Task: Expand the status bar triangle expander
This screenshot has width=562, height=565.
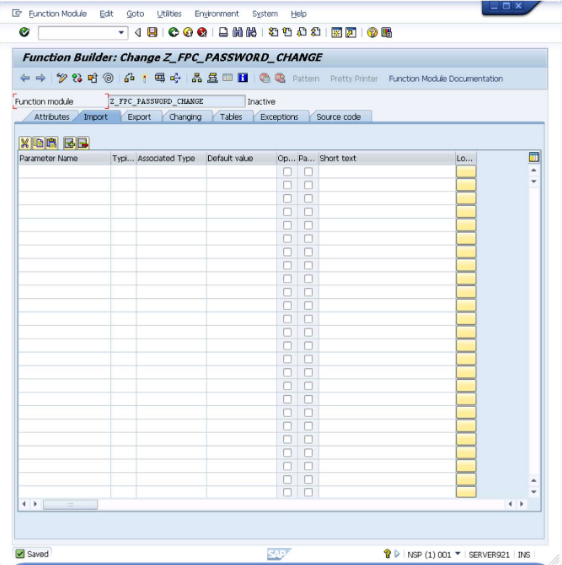Action: pyautogui.click(x=397, y=553)
